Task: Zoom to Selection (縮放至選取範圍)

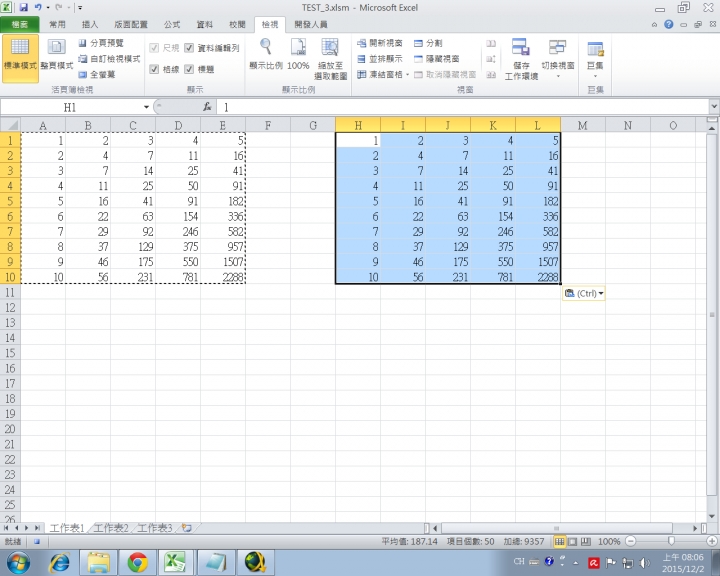Action: click(x=330, y=59)
